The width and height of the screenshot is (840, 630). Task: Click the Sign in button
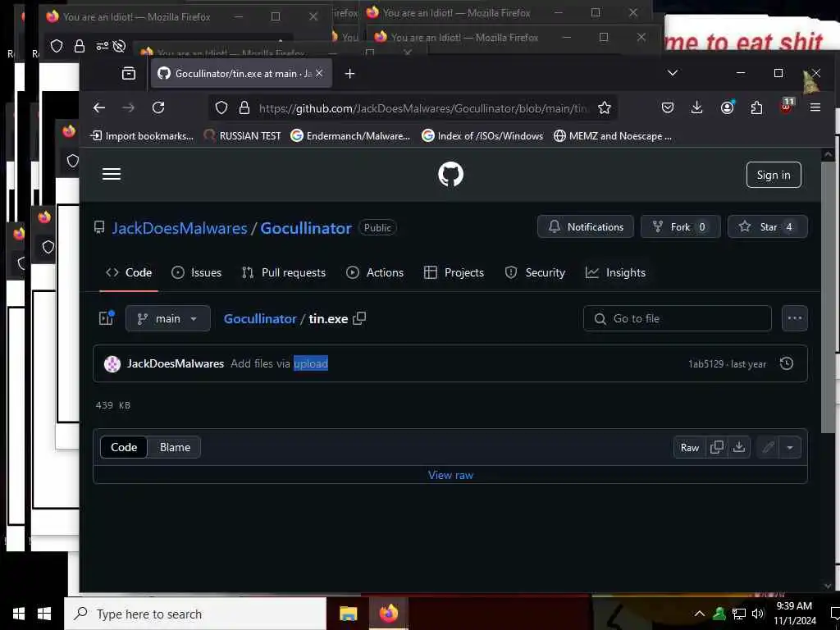(x=774, y=175)
